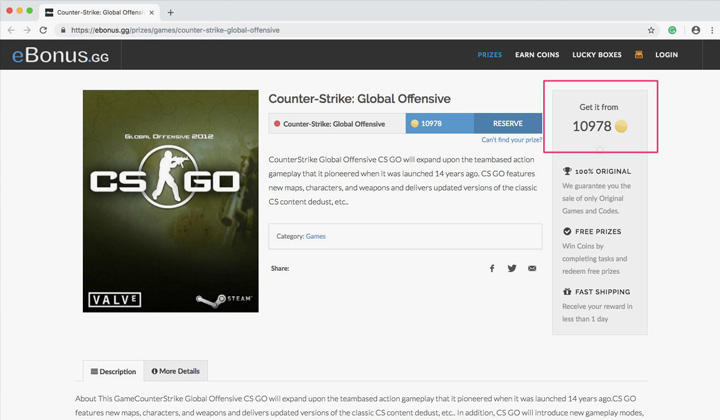Viewport: 720px width, 420px height.
Task: Share on Twitter
Action: tap(512, 269)
